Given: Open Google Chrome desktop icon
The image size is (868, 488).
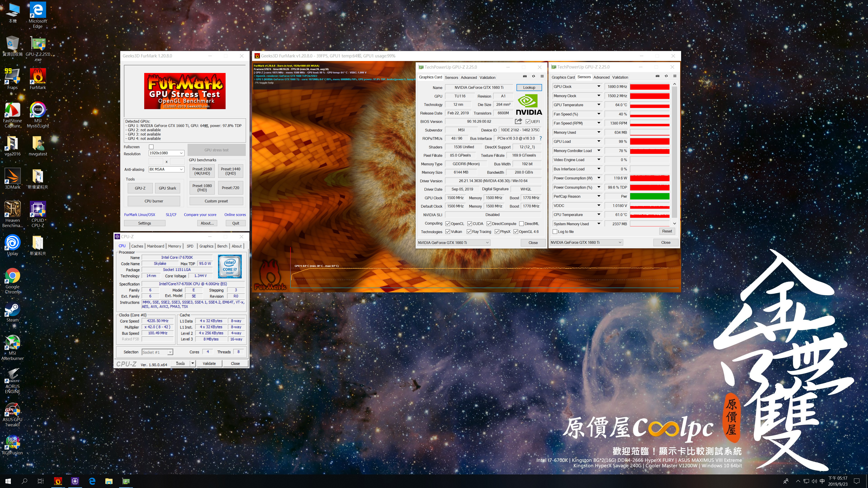Looking at the screenshot, I should click(x=12, y=281).
